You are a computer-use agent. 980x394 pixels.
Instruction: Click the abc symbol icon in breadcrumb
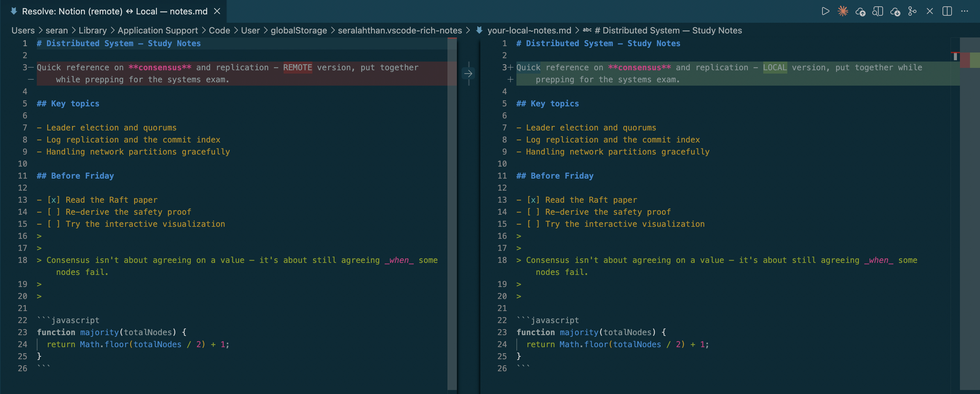587,30
